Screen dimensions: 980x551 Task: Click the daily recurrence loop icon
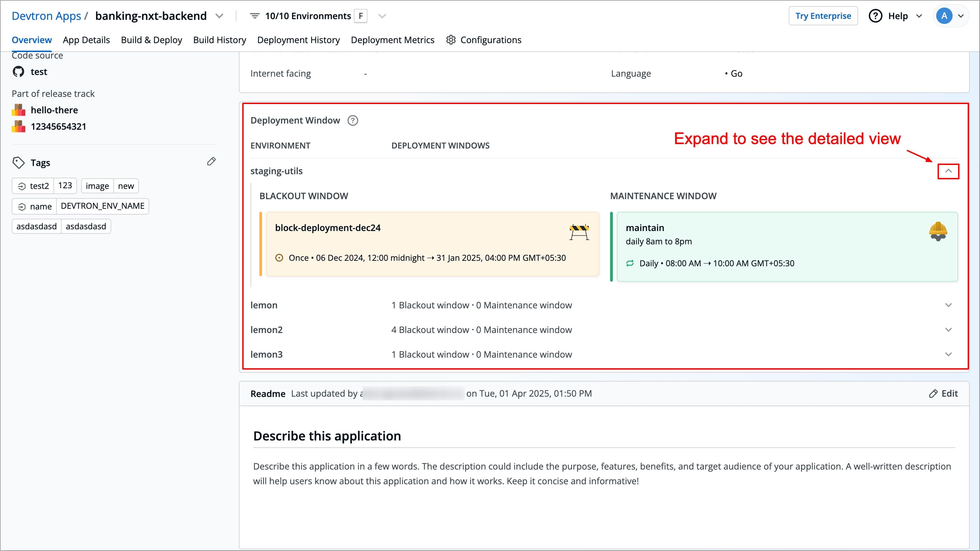630,263
